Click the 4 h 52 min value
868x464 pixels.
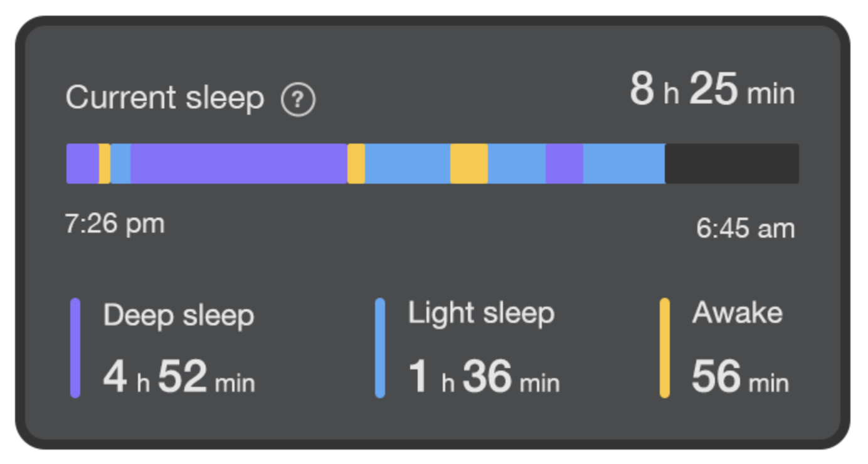179,377
